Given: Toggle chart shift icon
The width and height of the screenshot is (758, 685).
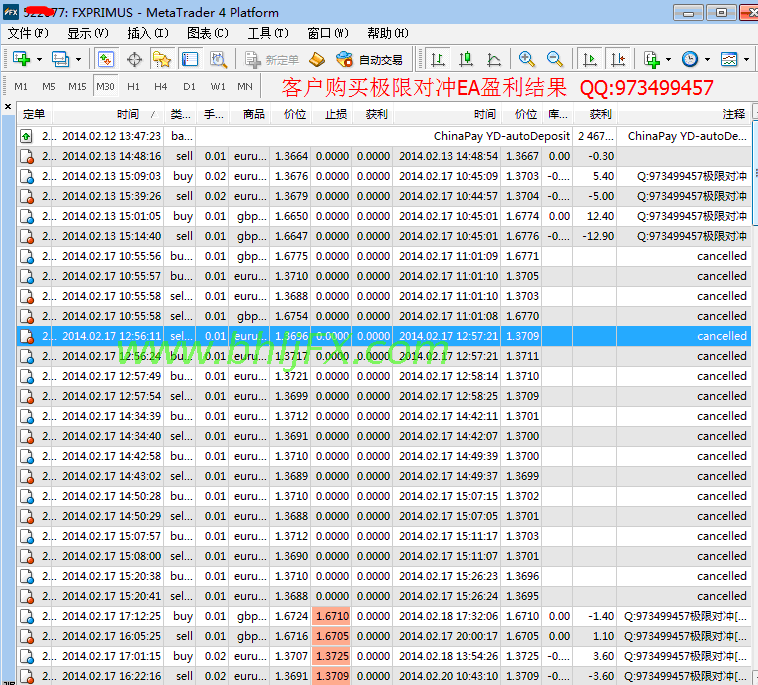Looking at the screenshot, I should [x=618, y=59].
